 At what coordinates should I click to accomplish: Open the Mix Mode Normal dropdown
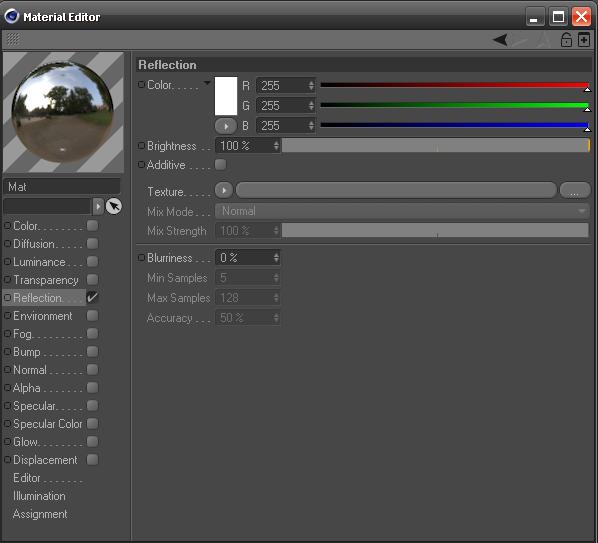tap(402, 211)
